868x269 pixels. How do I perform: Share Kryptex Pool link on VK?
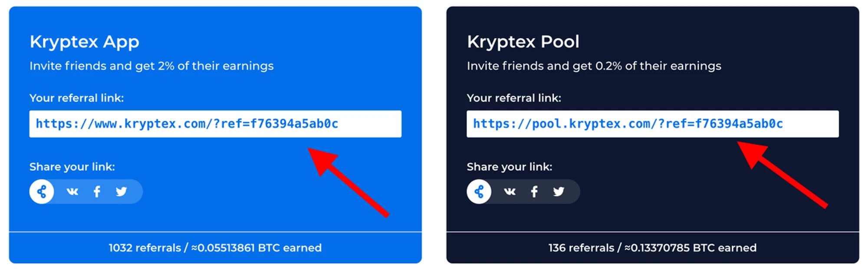pos(510,192)
